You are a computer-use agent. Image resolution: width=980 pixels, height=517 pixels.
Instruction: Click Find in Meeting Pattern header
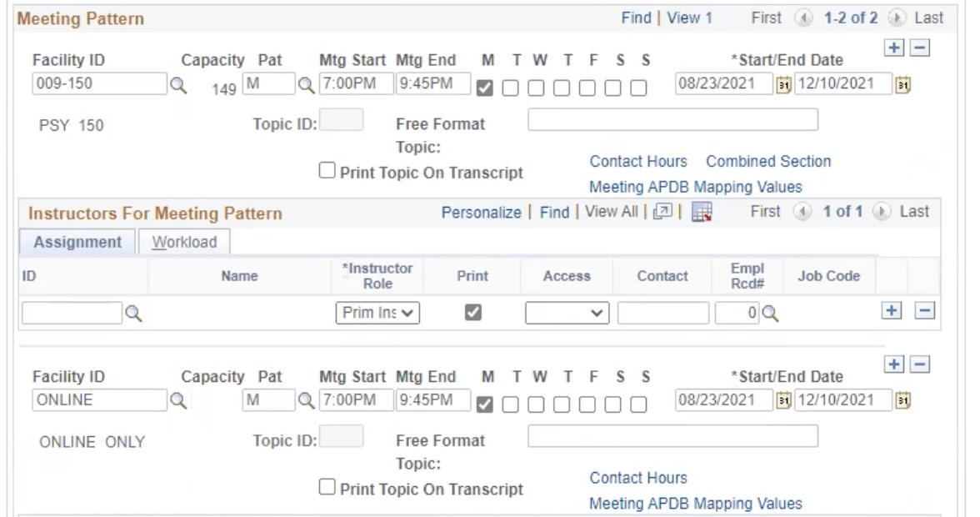point(637,18)
